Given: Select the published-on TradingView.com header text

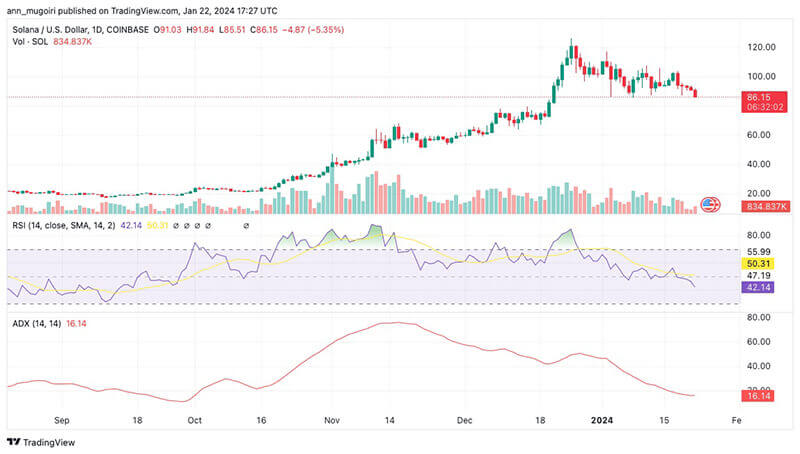Looking at the screenshot, I should click(x=142, y=11).
